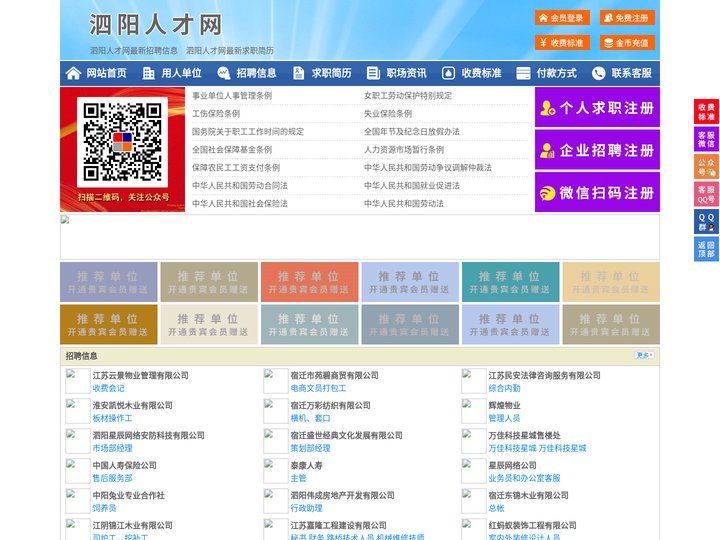Open the pink 客服QQ号 side widget
720x540 pixels.
click(706, 194)
